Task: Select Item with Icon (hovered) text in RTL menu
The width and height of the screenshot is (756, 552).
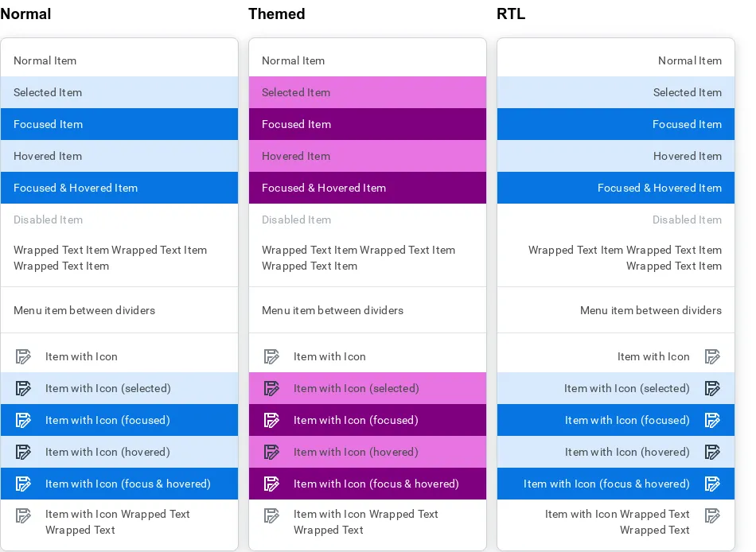Action: click(627, 453)
